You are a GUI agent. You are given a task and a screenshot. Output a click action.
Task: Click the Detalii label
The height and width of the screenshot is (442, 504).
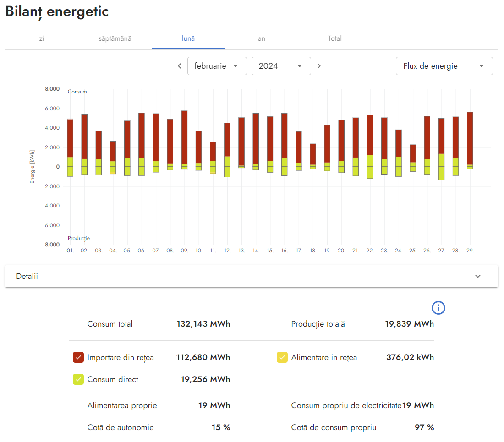coord(27,276)
